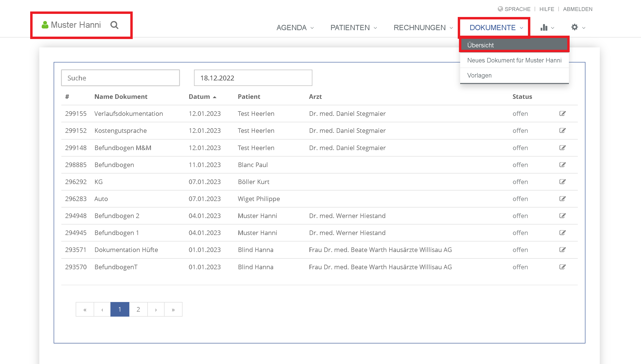Image resolution: width=641 pixels, height=364 pixels.
Task: Sort by the Status column header
Action: [522, 96]
